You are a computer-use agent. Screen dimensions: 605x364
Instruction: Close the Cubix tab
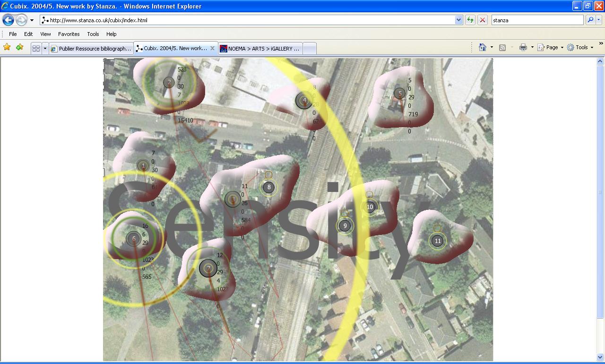pyautogui.click(x=212, y=48)
